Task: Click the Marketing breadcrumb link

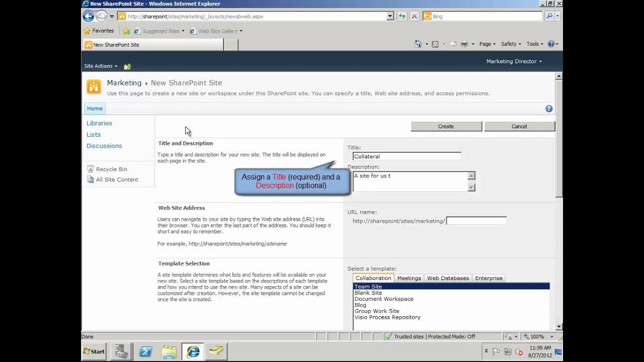Action: (124, 83)
